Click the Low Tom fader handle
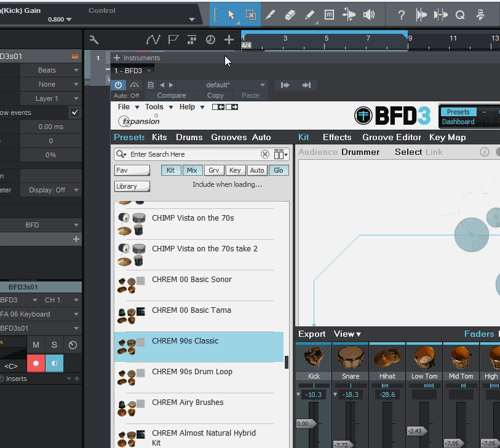The image size is (500, 448). click(417, 431)
